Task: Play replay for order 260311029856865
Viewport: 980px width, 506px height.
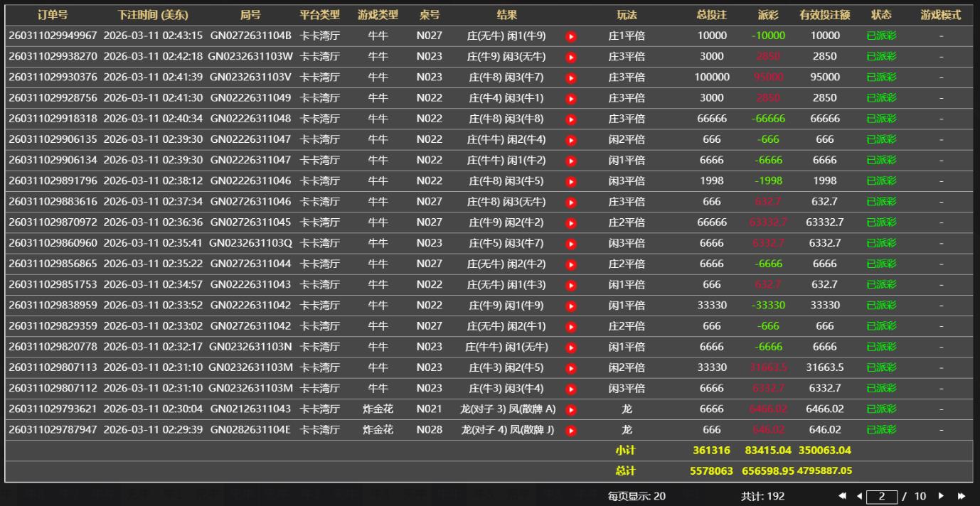Action: pos(570,264)
